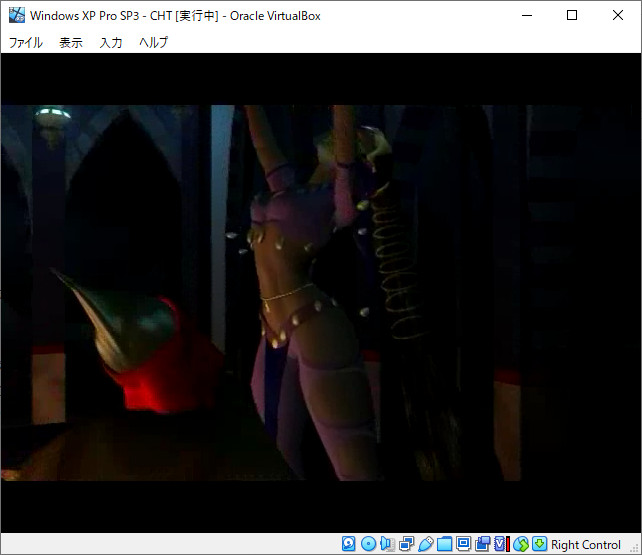The image size is (642, 555).
Task: Open the ファイル menu
Action: [x=25, y=42]
